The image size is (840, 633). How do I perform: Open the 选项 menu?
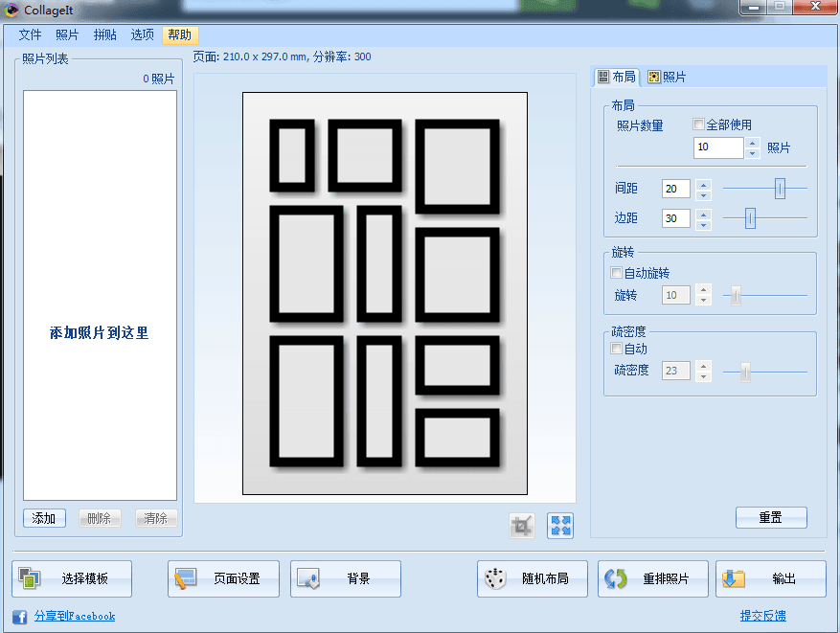pyautogui.click(x=141, y=34)
